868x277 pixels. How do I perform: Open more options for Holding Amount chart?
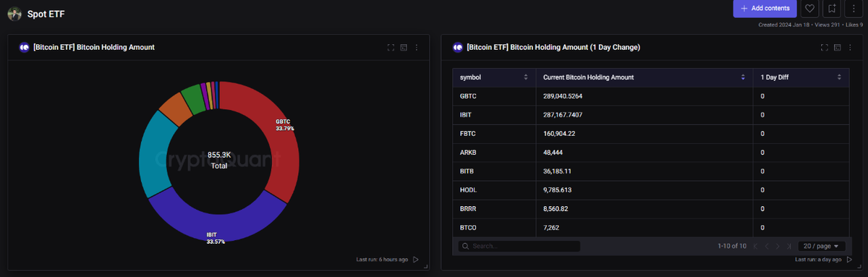[416, 48]
